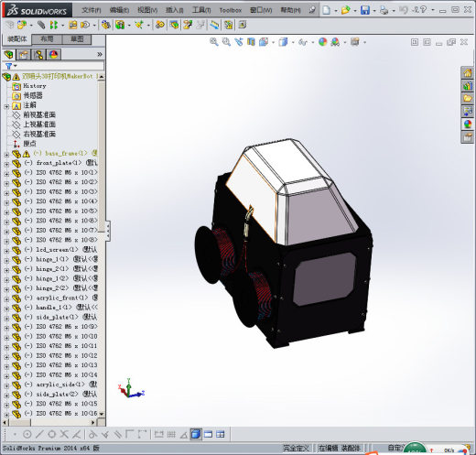Screen dimensions: 476x455
Task: Switch to the 草图 tab
Action: (x=77, y=39)
